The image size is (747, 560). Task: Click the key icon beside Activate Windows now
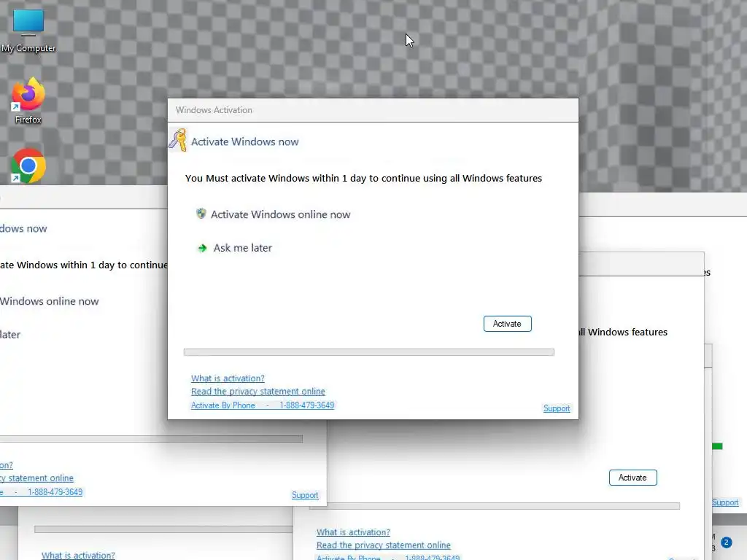pyautogui.click(x=178, y=141)
